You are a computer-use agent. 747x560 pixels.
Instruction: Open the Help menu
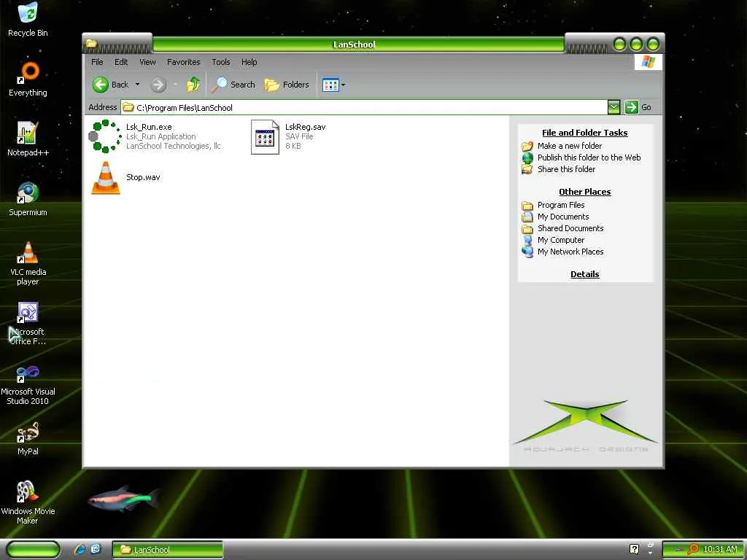[249, 62]
